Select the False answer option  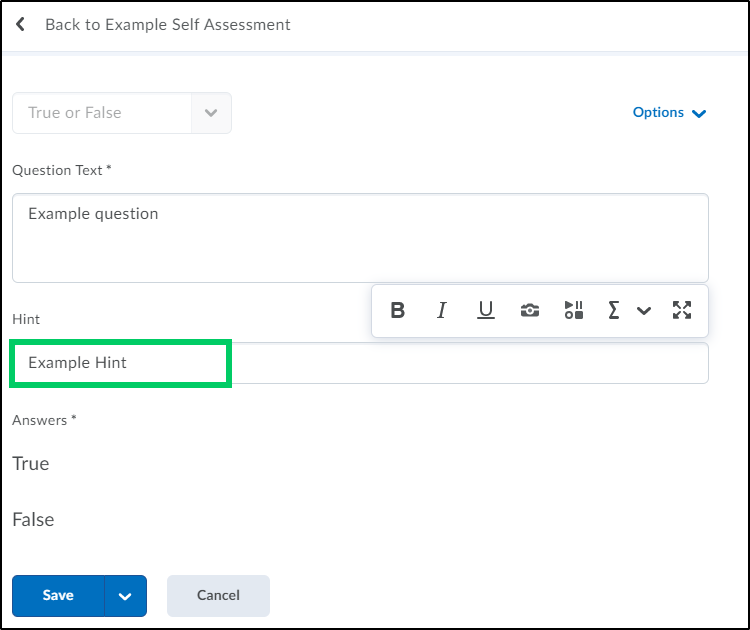(33, 519)
